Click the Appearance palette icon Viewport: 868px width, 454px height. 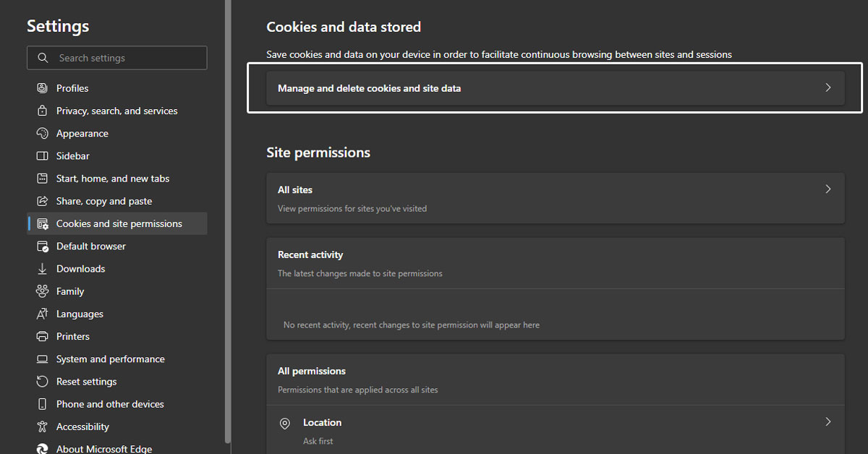(x=42, y=133)
